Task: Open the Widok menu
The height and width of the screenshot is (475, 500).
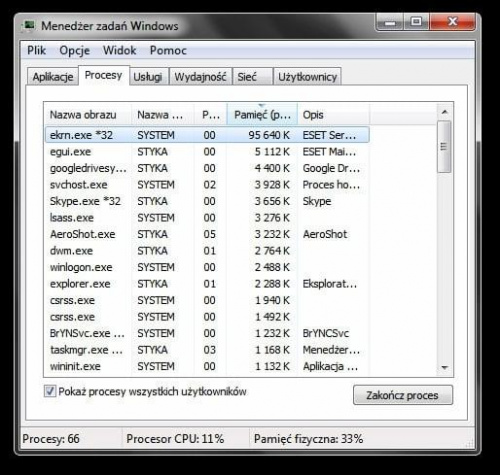Action: pyautogui.click(x=119, y=51)
